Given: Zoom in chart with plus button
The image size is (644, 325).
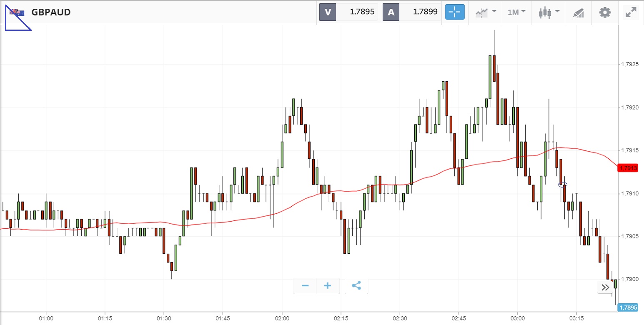Looking at the screenshot, I should pyautogui.click(x=328, y=286).
